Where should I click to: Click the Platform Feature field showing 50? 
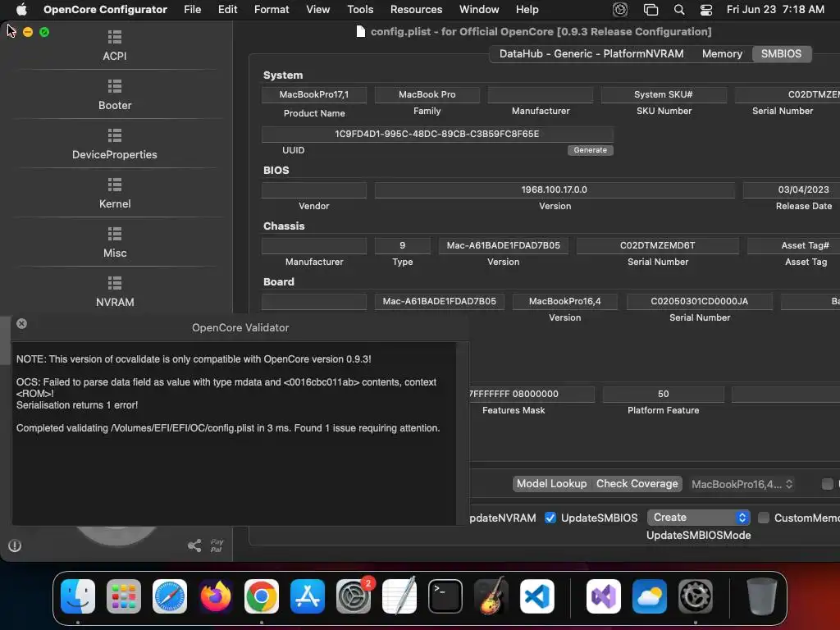pos(663,394)
